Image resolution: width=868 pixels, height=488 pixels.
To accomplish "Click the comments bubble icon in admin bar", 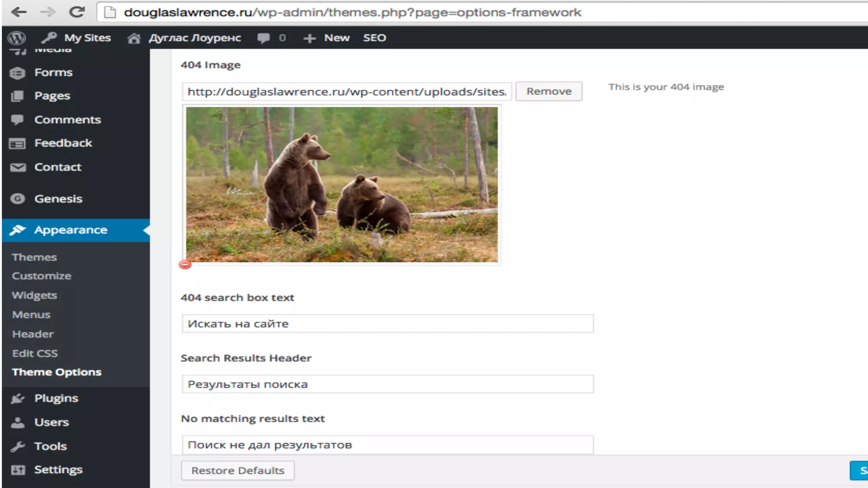I will [x=263, y=38].
